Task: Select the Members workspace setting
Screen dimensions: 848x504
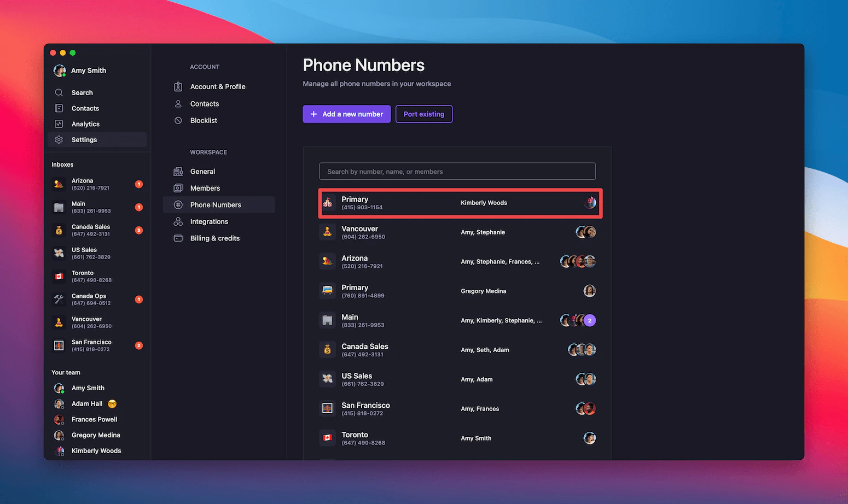Action: click(x=205, y=188)
